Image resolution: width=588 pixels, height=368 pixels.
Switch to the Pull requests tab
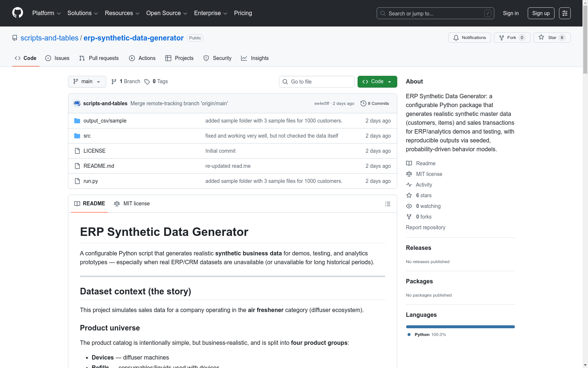[99, 58]
